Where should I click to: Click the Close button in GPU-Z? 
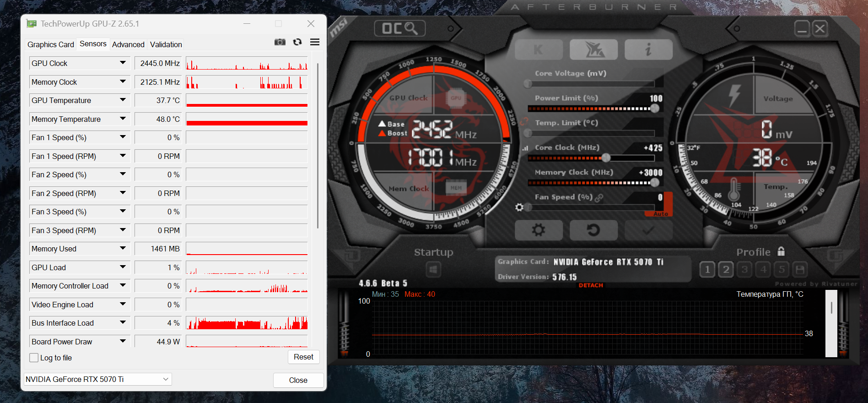tap(298, 380)
